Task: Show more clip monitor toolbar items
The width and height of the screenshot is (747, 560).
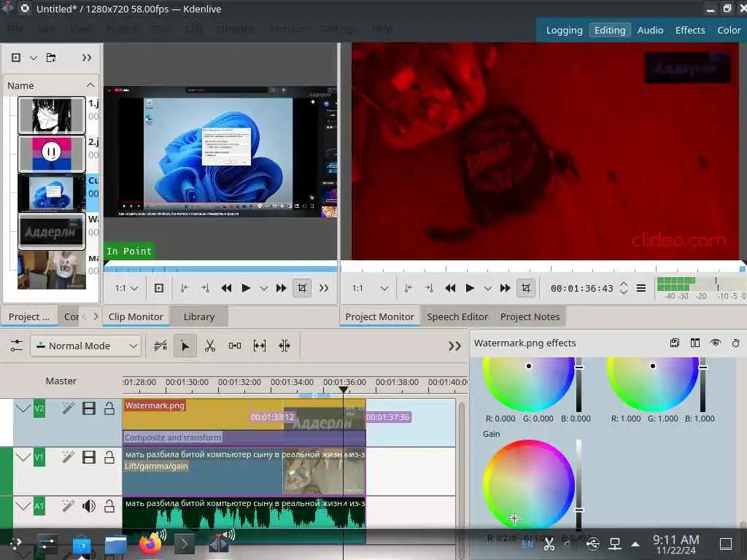Action: coord(324,288)
